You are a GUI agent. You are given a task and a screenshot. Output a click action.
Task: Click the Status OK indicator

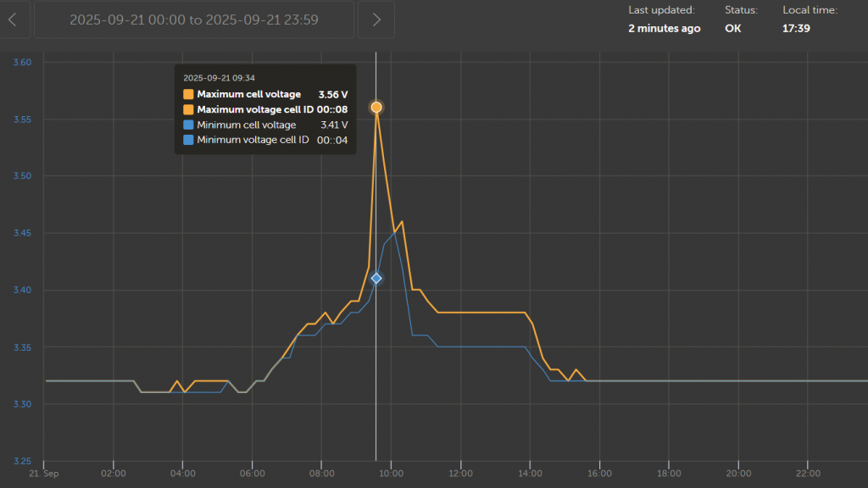732,29
